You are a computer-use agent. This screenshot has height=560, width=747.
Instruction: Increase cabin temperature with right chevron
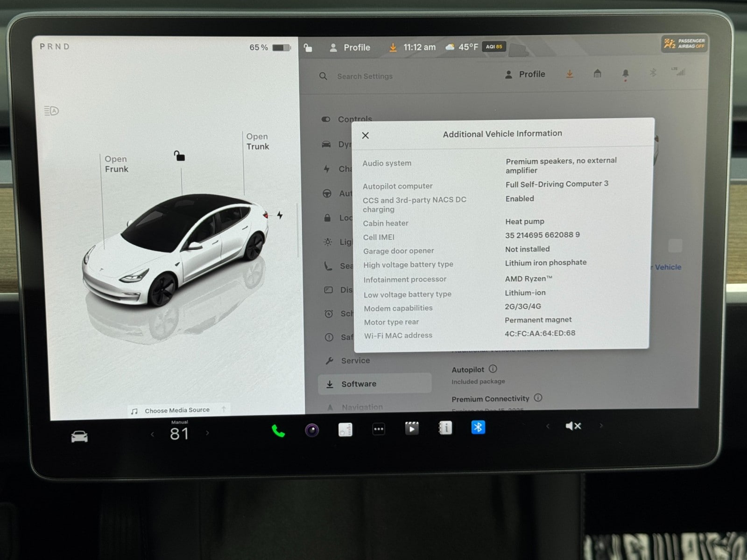(x=207, y=433)
